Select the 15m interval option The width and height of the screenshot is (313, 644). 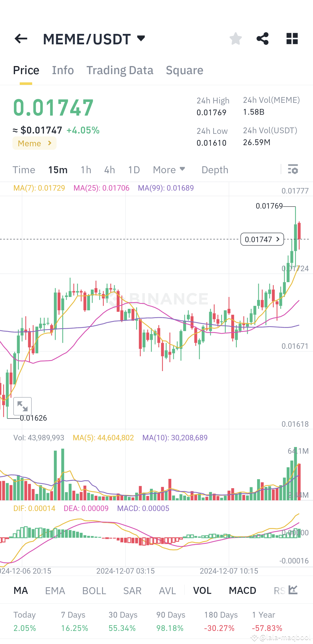(58, 170)
